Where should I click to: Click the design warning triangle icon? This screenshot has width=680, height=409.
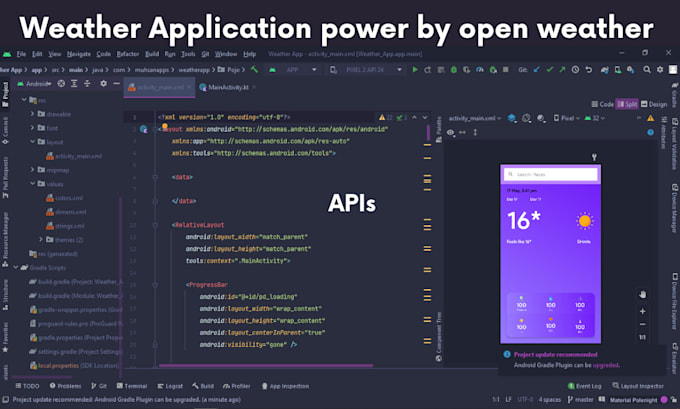tap(651, 118)
